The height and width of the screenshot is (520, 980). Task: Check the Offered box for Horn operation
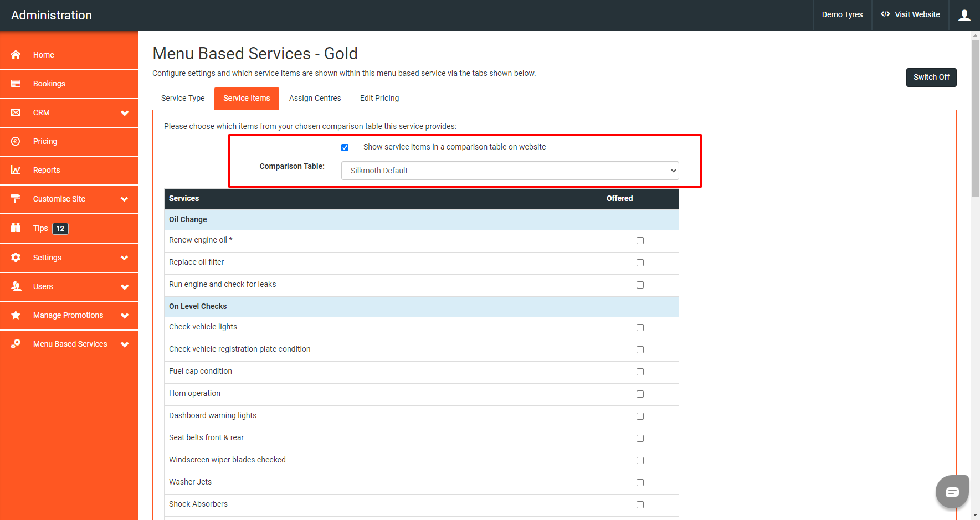[640, 394]
